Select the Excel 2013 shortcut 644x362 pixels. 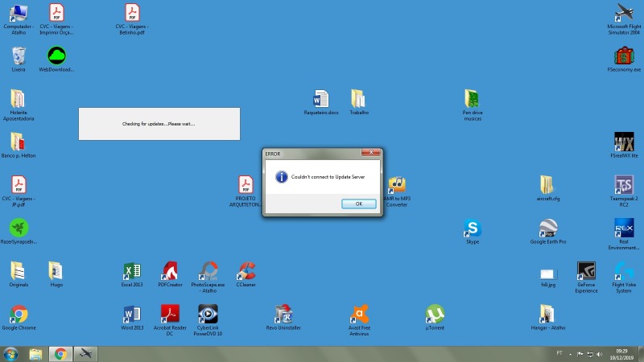pyautogui.click(x=132, y=274)
